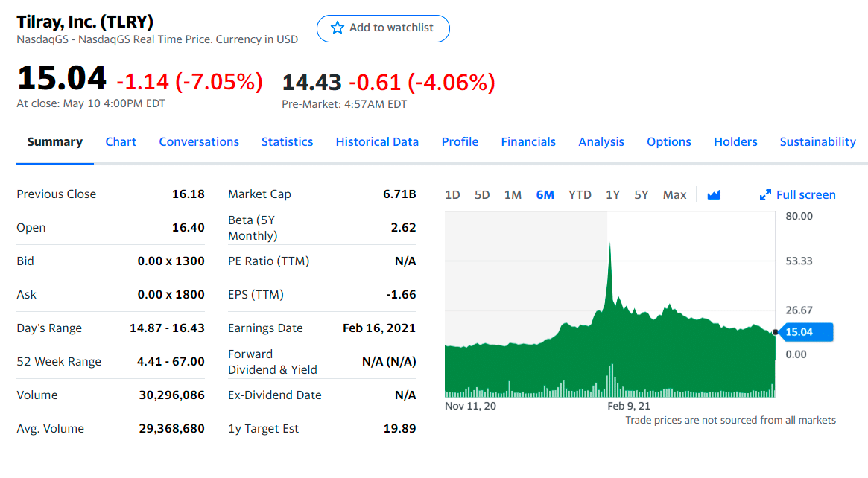Click the star icon in Add to watchlist
The width and height of the screenshot is (868, 478).
pyautogui.click(x=337, y=28)
